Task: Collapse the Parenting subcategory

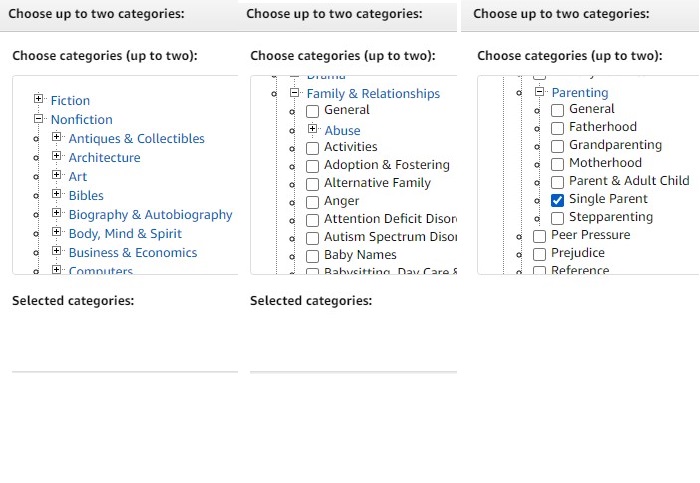Action: pos(539,92)
